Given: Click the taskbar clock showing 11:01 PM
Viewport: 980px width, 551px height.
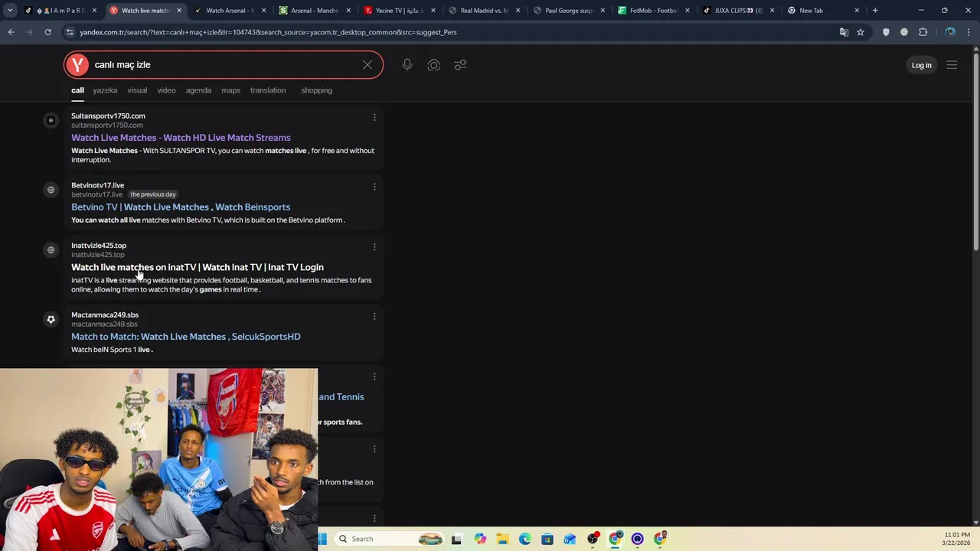Looking at the screenshot, I should coord(957,539).
